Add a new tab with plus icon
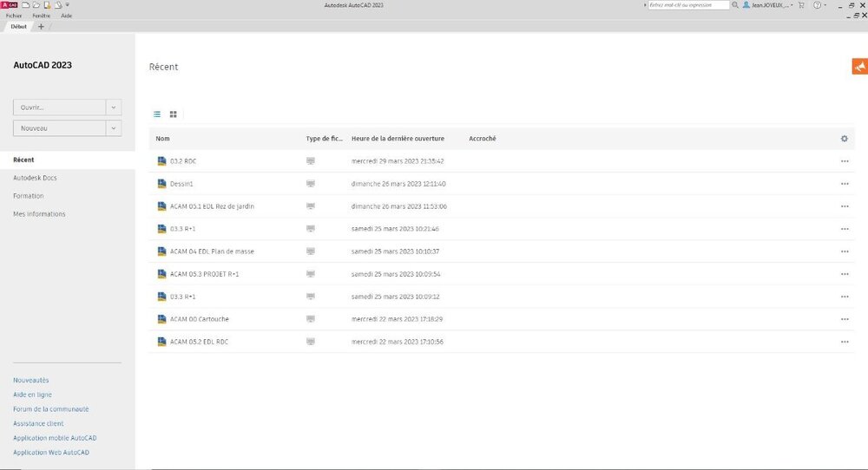The height and width of the screenshot is (470, 868). tap(41, 27)
